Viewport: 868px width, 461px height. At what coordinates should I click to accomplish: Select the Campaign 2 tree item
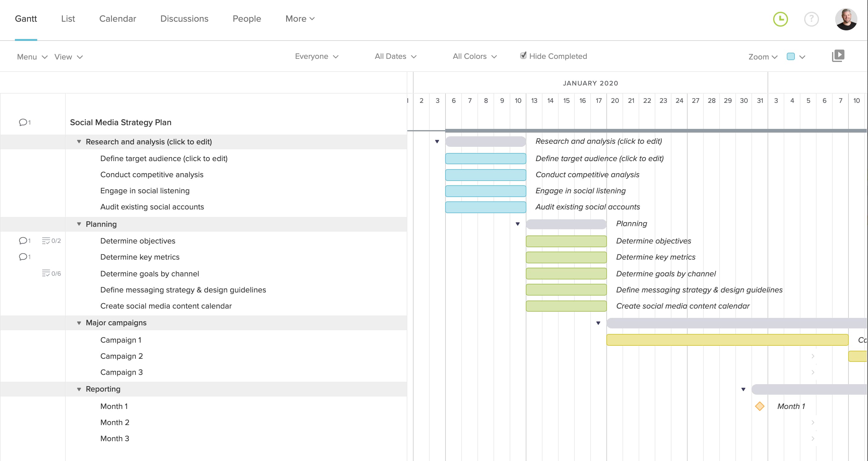pyautogui.click(x=121, y=356)
